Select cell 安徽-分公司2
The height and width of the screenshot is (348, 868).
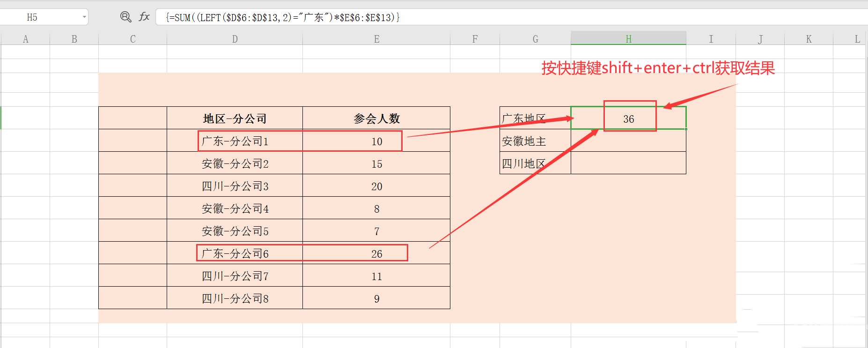235,163
